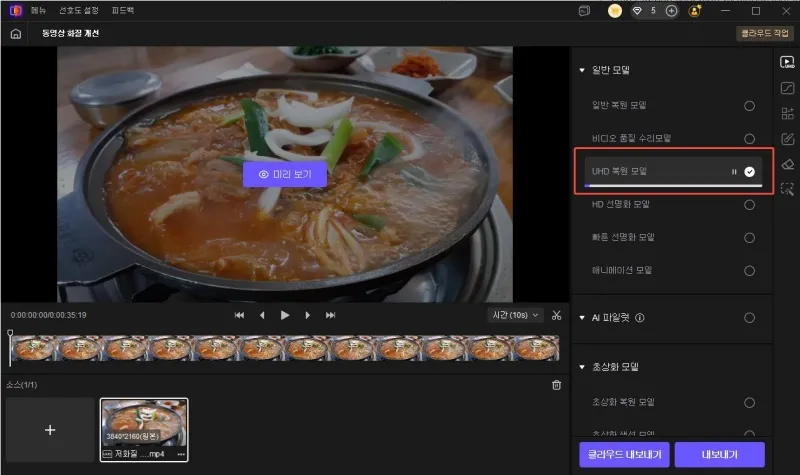Click the Home icon in the header
The image size is (800, 475).
[x=16, y=33]
